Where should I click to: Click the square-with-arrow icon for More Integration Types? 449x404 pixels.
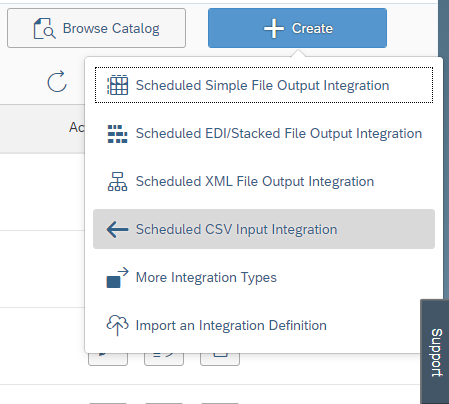117,277
